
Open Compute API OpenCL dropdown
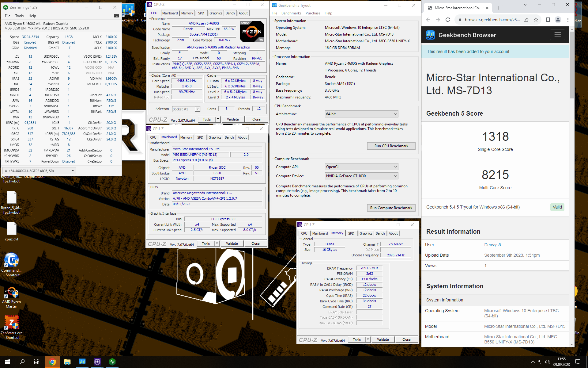pos(361,167)
